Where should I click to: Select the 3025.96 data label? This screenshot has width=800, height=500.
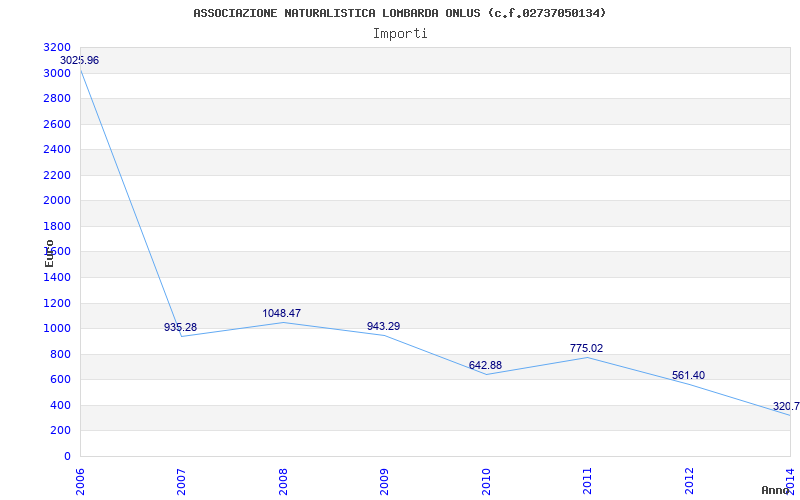point(80,60)
